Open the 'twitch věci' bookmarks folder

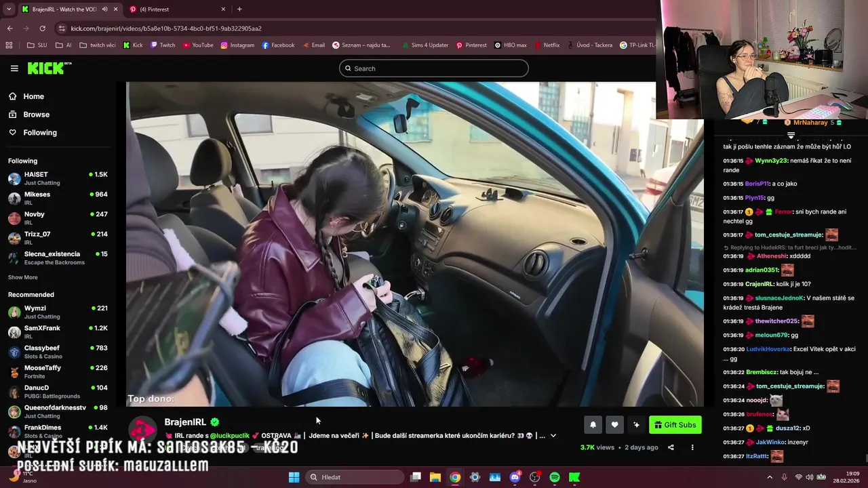[98, 45]
